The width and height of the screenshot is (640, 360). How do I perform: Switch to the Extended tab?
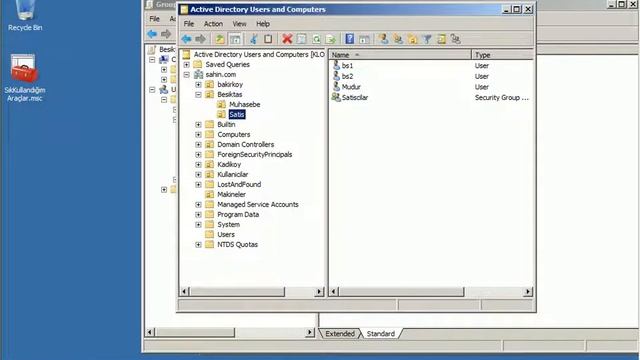click(x=340, y=333)
